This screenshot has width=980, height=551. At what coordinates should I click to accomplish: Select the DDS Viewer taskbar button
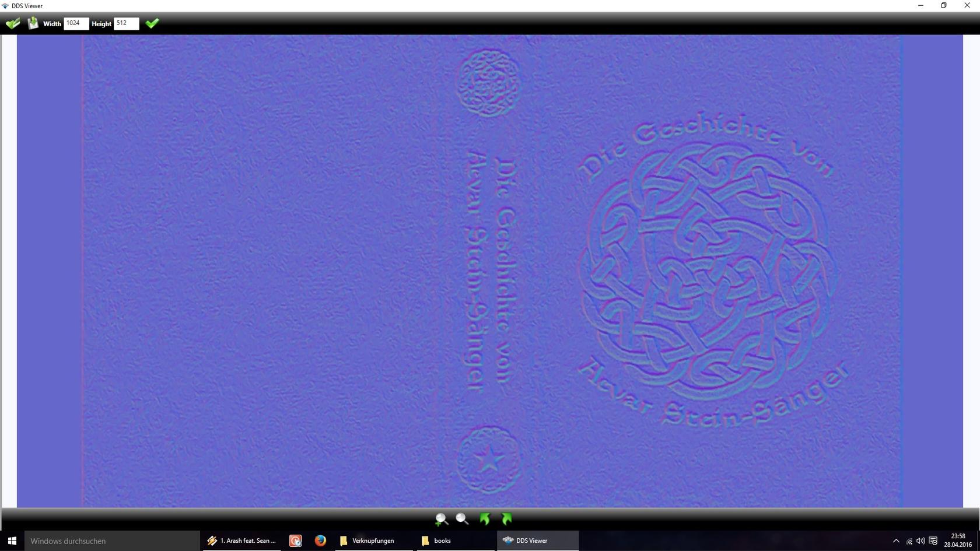tap(537, 541)
